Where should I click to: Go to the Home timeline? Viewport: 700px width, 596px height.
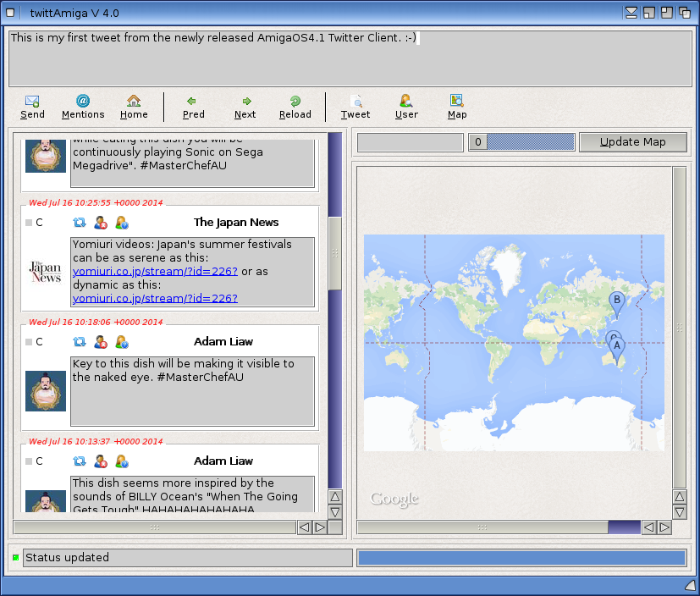pos(134,108)
